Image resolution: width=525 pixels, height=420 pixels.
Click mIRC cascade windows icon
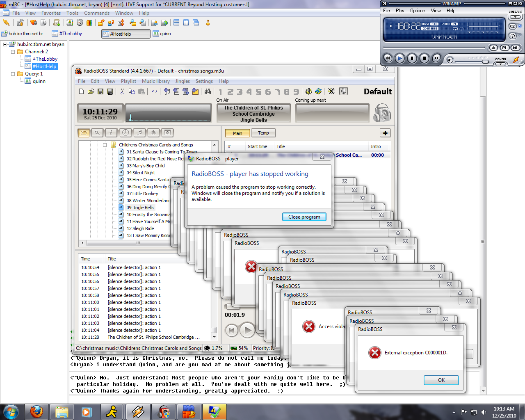point(196,23)
